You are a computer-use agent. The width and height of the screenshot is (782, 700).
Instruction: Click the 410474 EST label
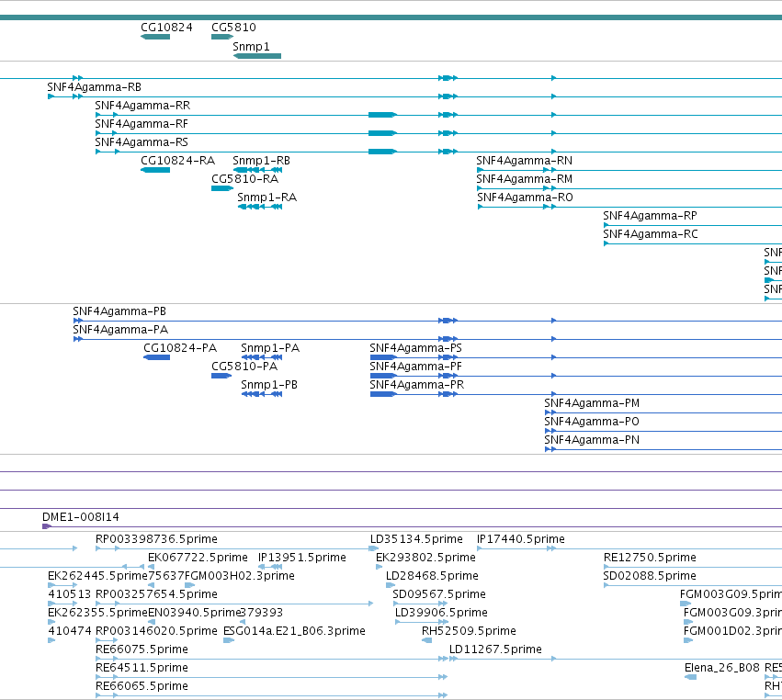[69, 631]
